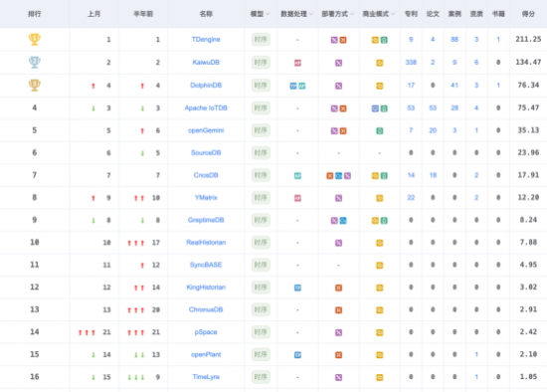Open the KingHistorian link

coord(206,288)
